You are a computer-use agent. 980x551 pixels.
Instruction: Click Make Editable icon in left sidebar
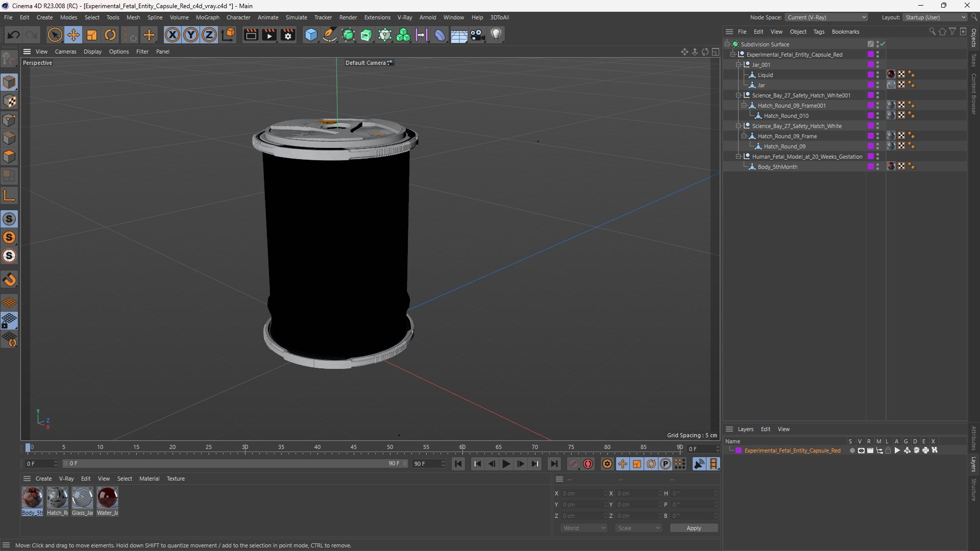point(9,60)
